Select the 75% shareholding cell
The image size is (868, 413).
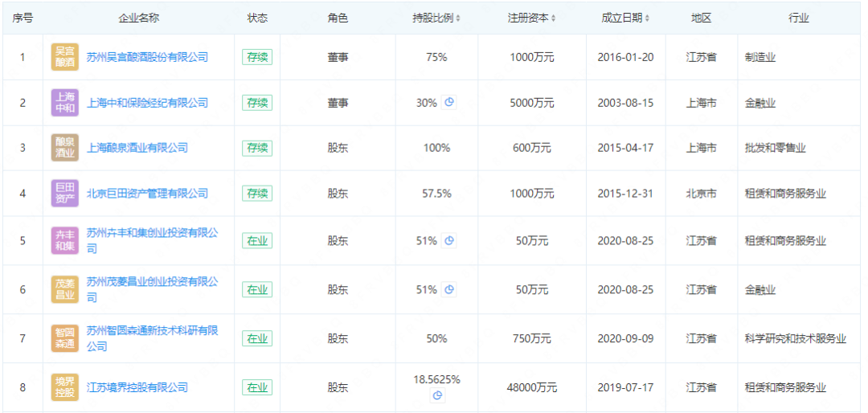pos(436,57)
